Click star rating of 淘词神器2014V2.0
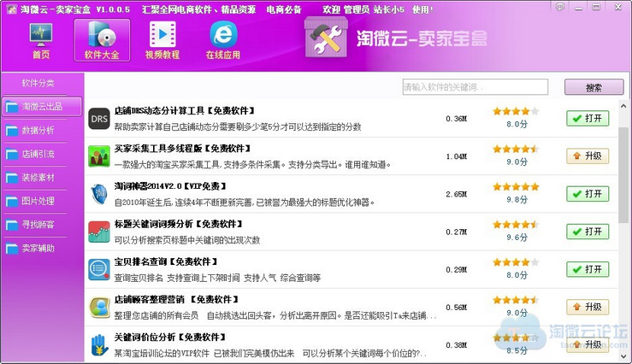 [516, 187]
